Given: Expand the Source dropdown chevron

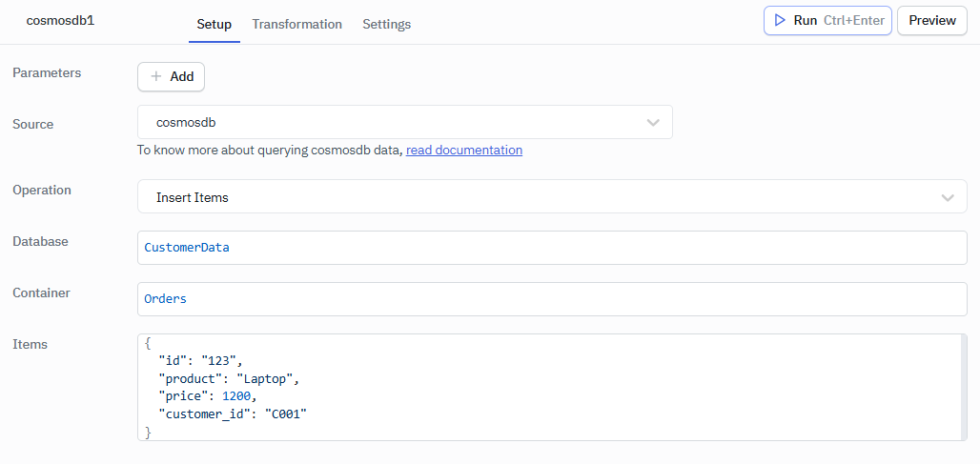Looking at the screenshot, I should (x=653, y=123).
